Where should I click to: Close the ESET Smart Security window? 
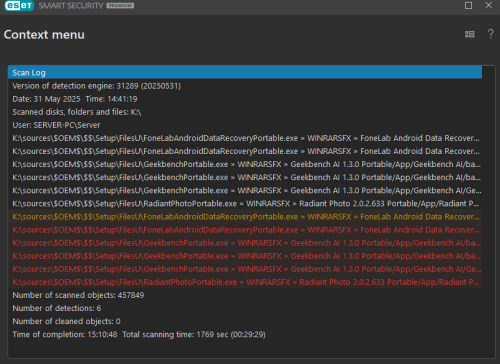(x=488, y=5)
